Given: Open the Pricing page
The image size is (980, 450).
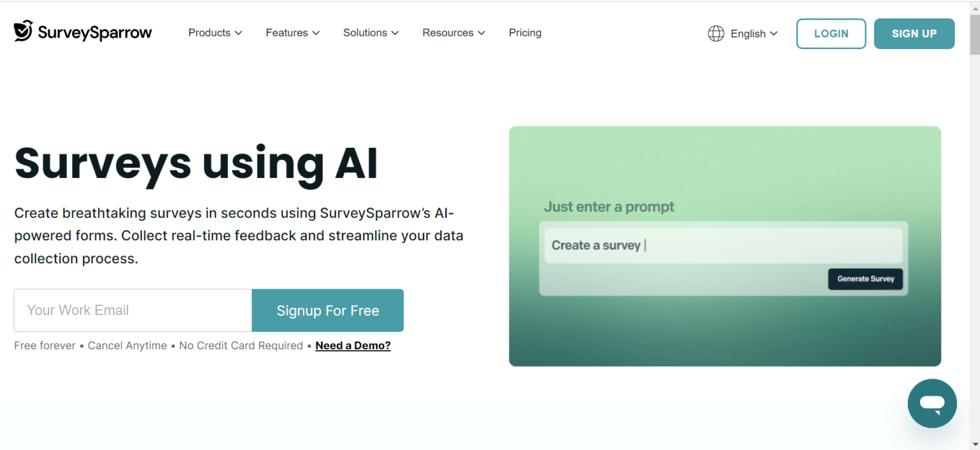Looking at the screenshot, I should coord(524,33).
